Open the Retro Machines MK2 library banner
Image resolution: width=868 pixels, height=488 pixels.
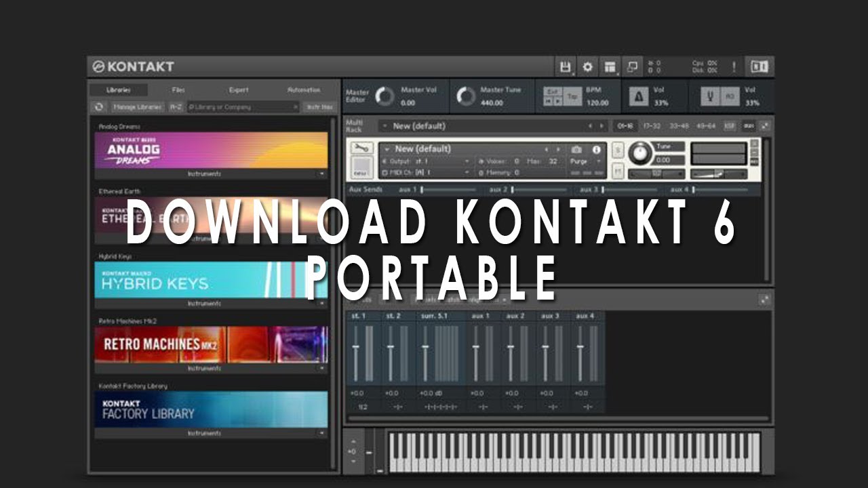pos(211,344)
